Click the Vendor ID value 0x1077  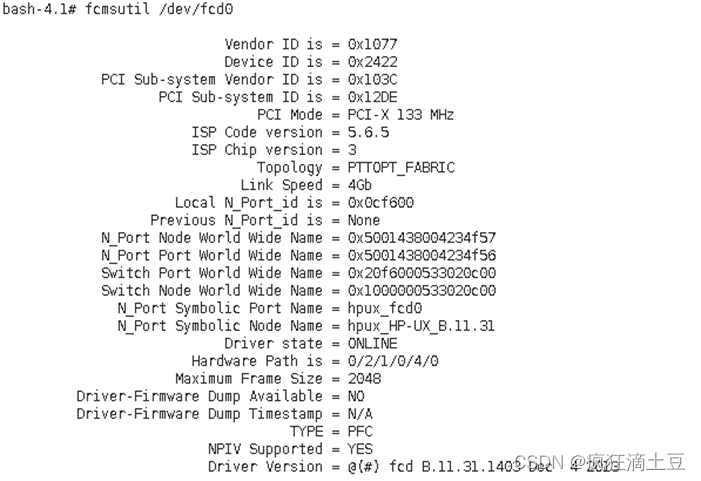(372, 44)
